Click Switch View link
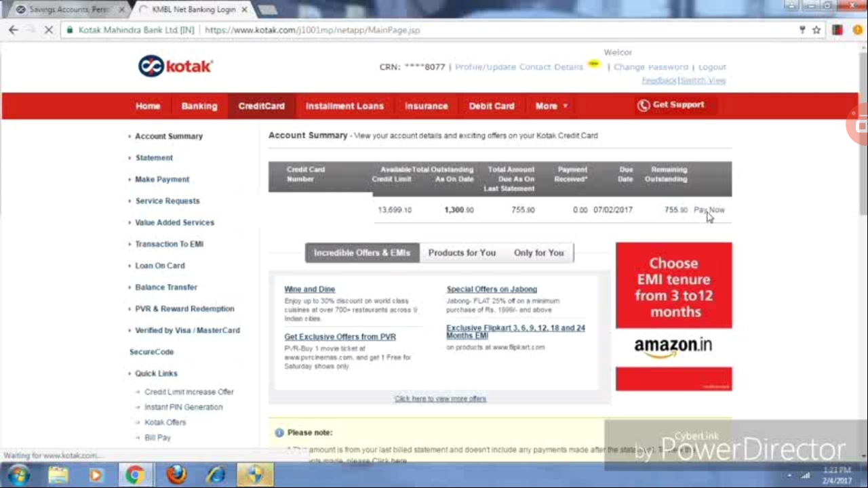The width and height of the screenshot is (868, 488). (703, 81)
